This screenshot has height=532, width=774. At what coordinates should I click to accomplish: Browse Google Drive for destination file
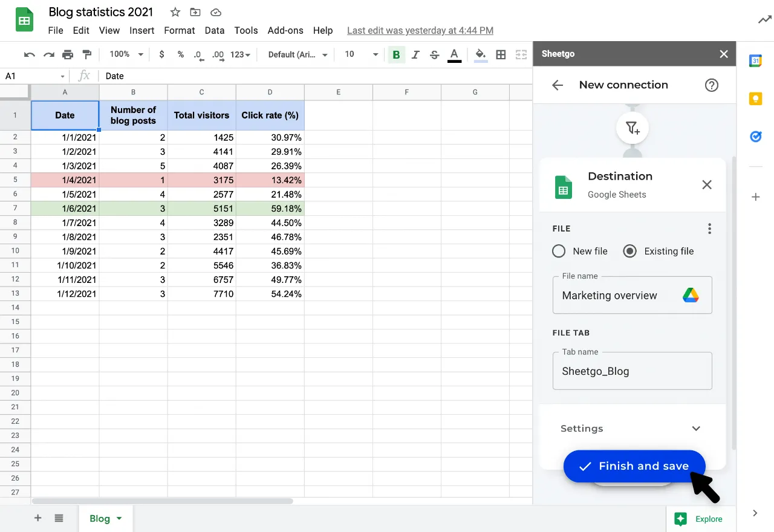click(x=691, y=295)
